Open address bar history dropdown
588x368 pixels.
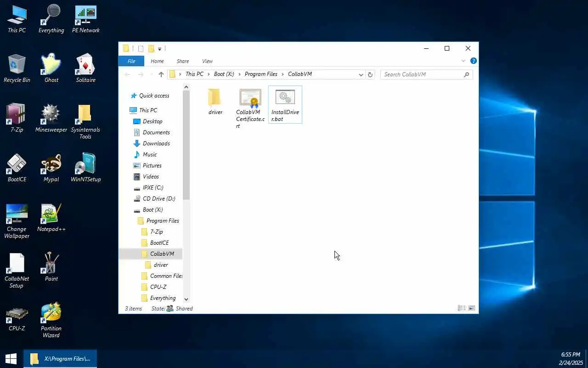pos(361,74)
